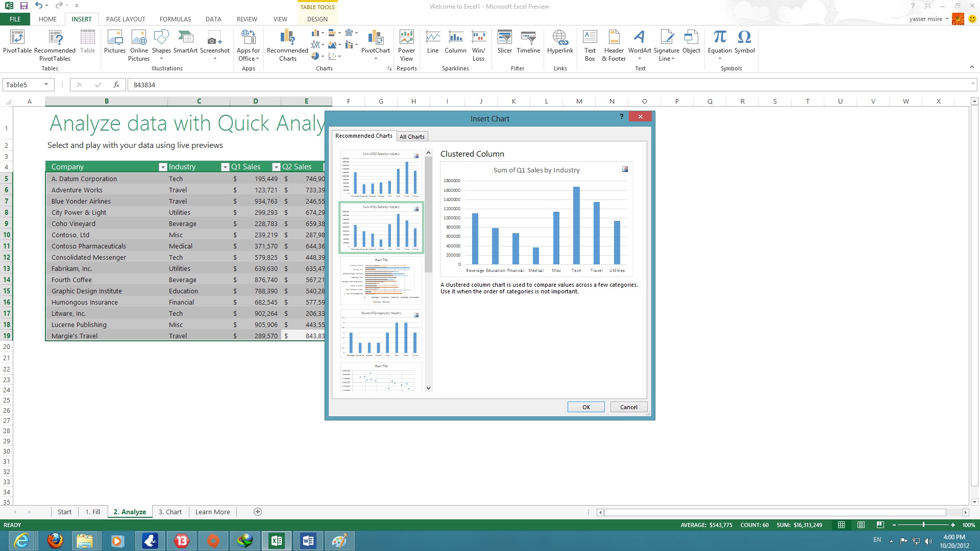
Task: Click Recommended Charts ribbon button
Action: point(287,45)
